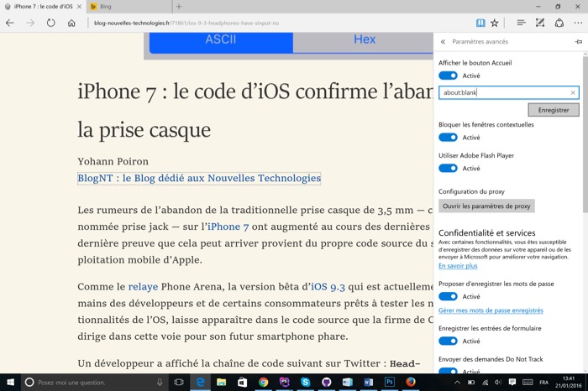Viewport: 588px width, 391px height.
Task: Click the 'Enregistrer' button
Action: [554, 110]
